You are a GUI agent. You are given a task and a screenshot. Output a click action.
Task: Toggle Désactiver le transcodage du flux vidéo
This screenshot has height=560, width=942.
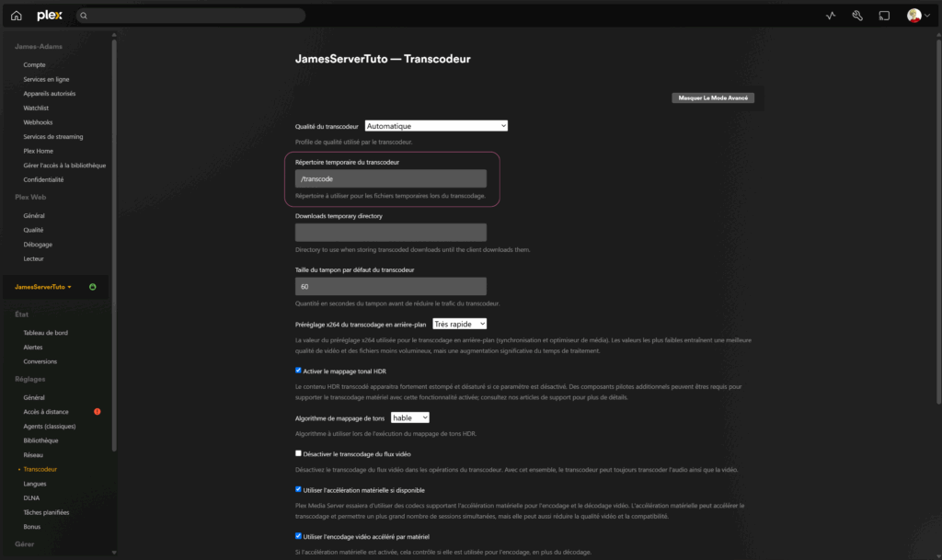point(298,453)
